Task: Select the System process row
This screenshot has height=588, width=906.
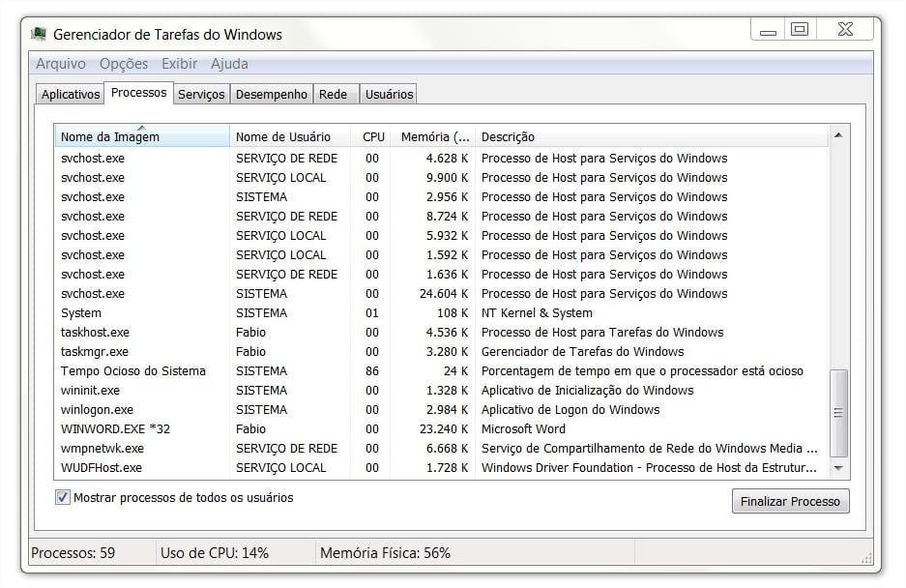Action: click(442, 312)
